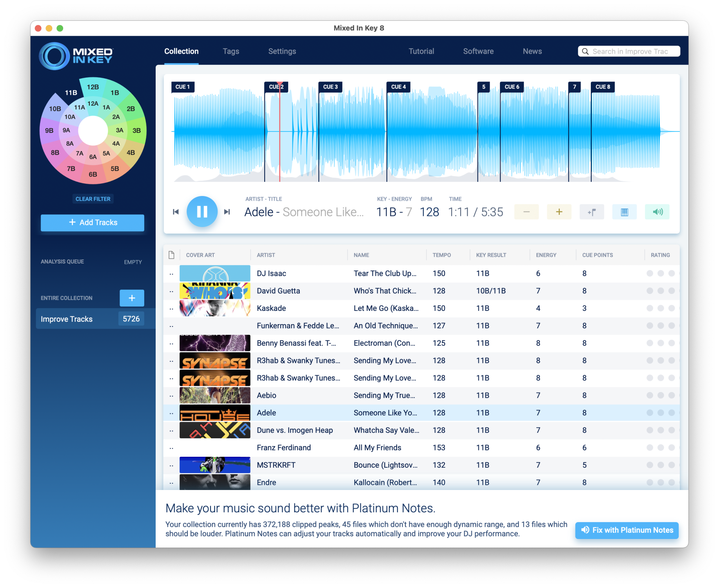Set third rating dot for MSTRKRFT
719x588 pixels.
(x=672, y=465)
